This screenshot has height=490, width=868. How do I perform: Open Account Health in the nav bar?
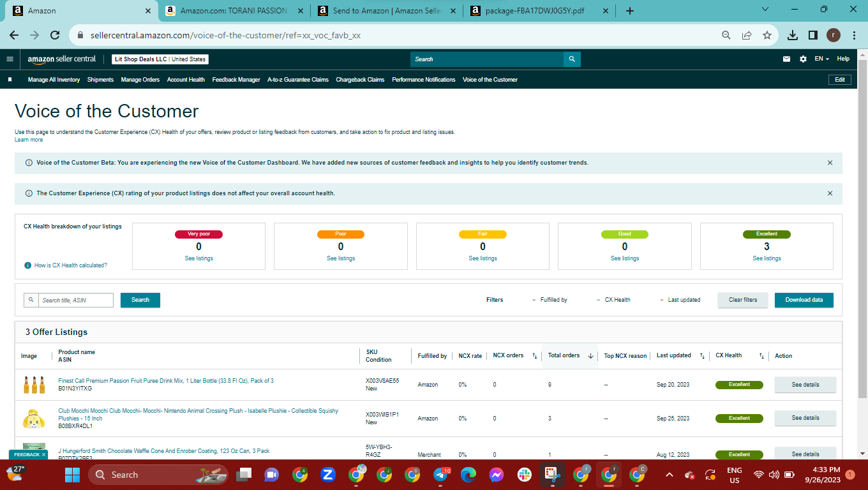(x=186, y=80)
